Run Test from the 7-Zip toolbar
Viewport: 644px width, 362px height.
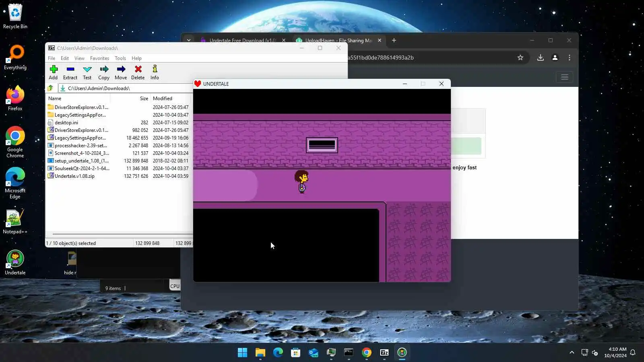pyautogui.click(x=87, y=72)
